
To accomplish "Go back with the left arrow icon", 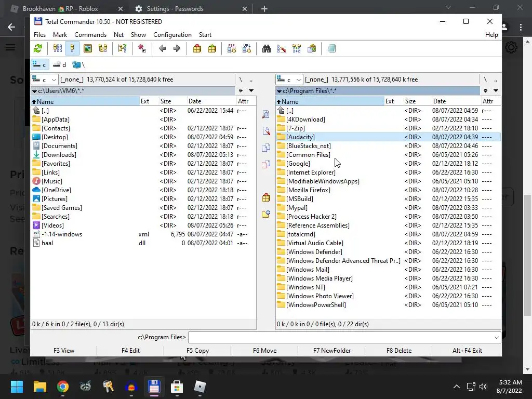I will (162, 48).
